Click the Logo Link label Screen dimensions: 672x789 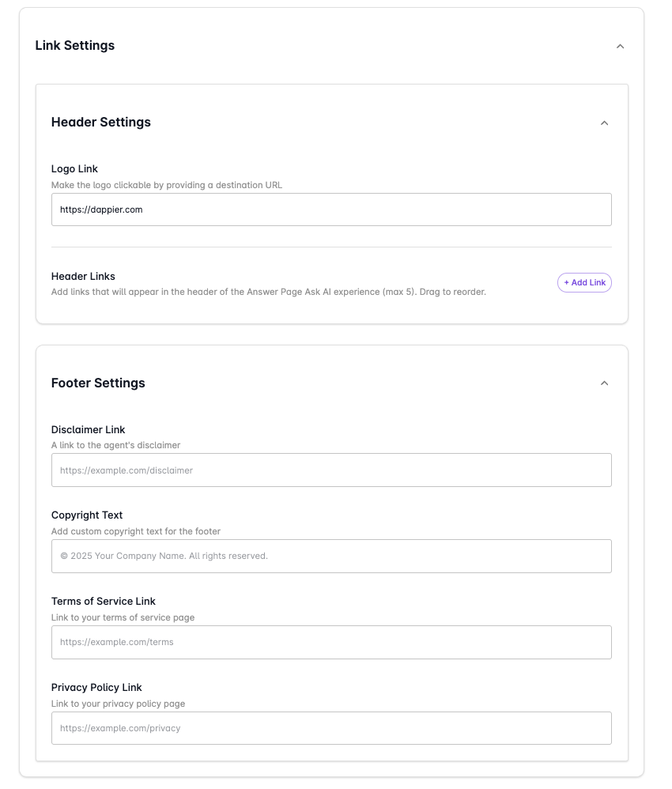click(74, 169)
